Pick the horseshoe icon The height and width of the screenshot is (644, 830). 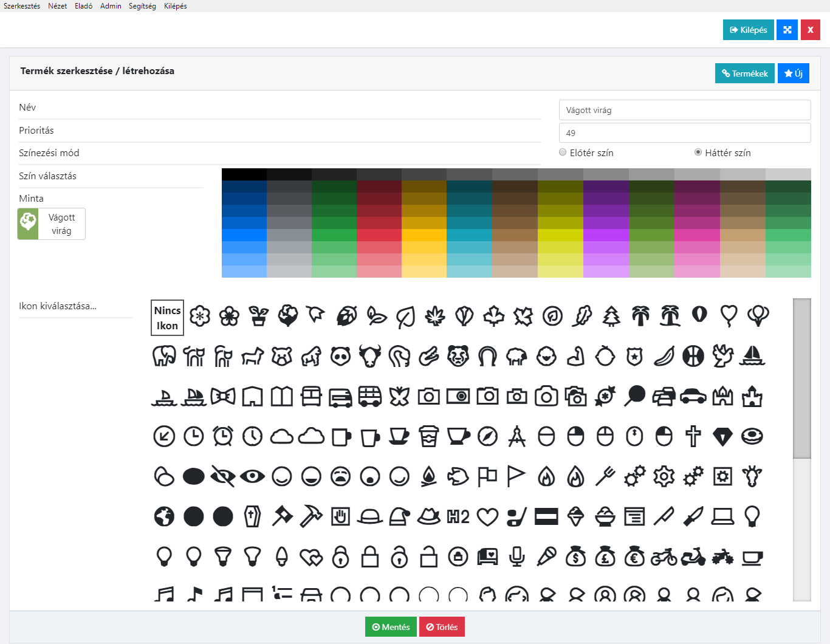(x=487, y=356)
